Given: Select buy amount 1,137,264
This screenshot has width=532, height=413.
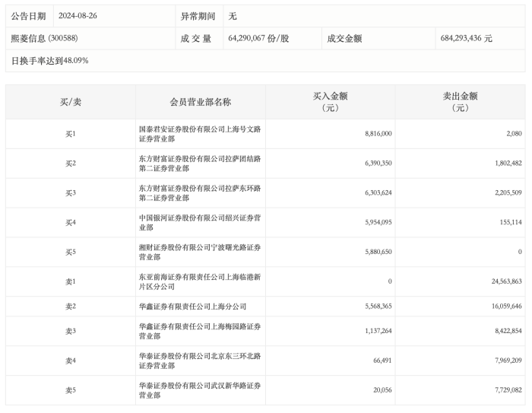Looking at the screenshot, I should (378, 331).
